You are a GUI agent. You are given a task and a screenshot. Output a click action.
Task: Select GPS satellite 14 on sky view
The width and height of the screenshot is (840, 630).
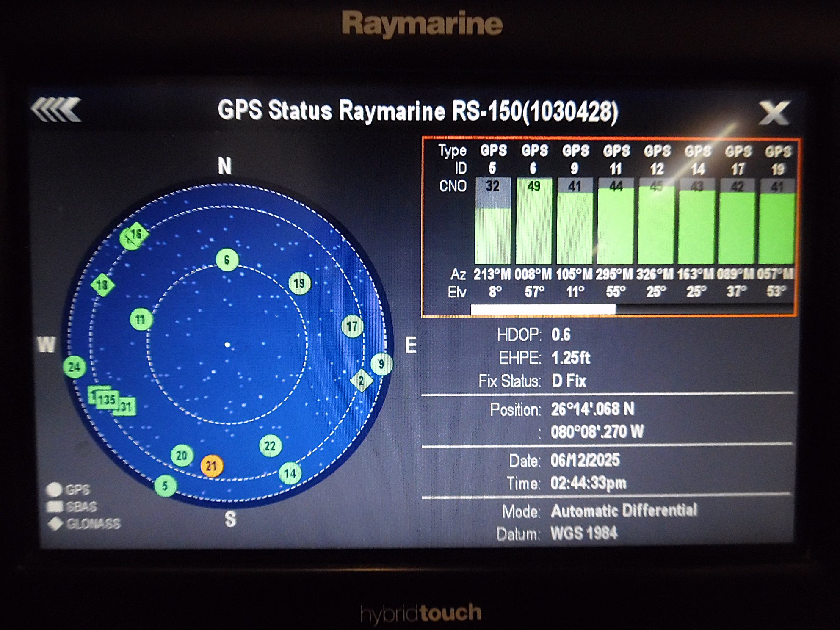tap(290, 473)
